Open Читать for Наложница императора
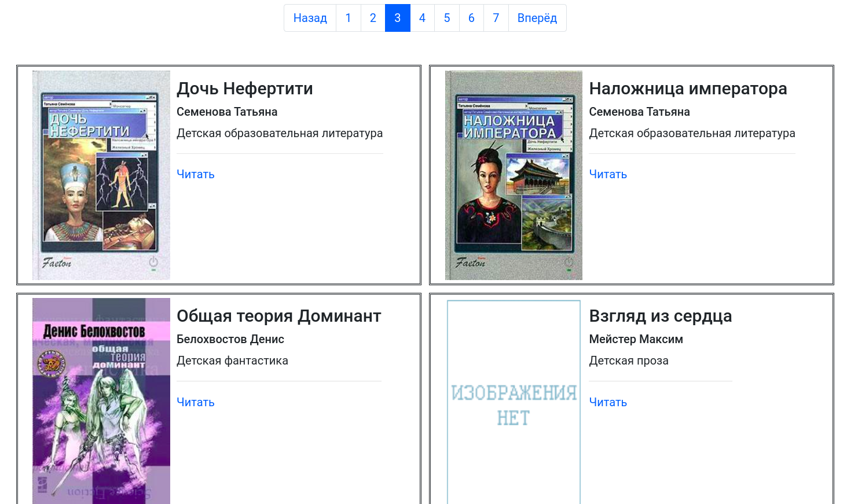The width and height of the screenshot is (847, 504). [x=607, y=174]
